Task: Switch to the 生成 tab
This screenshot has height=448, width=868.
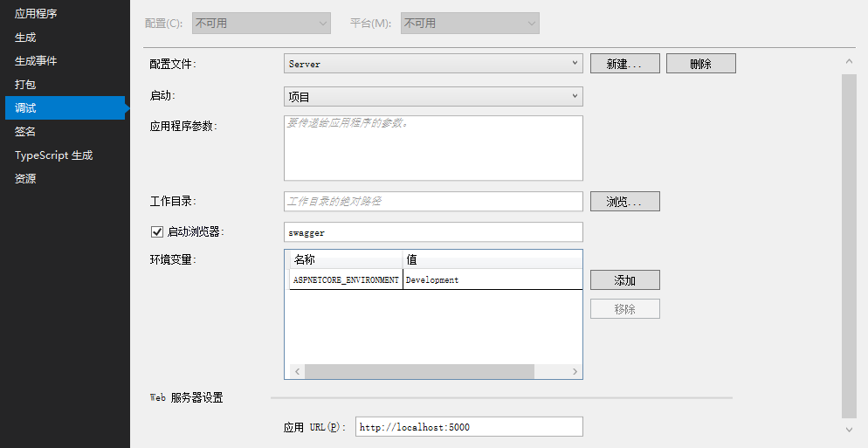Action: (x=26, y=38)
